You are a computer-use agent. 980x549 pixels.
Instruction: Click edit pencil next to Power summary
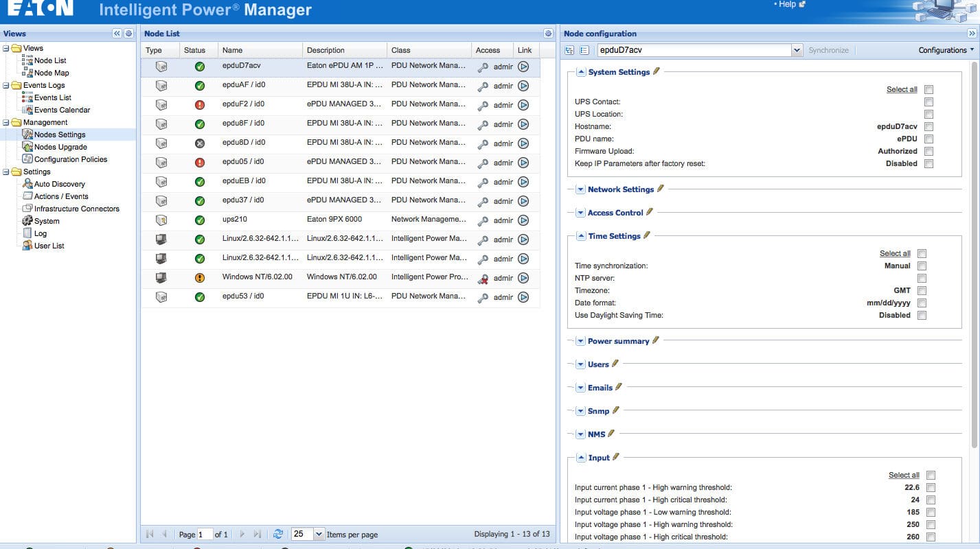pos(656,340)
